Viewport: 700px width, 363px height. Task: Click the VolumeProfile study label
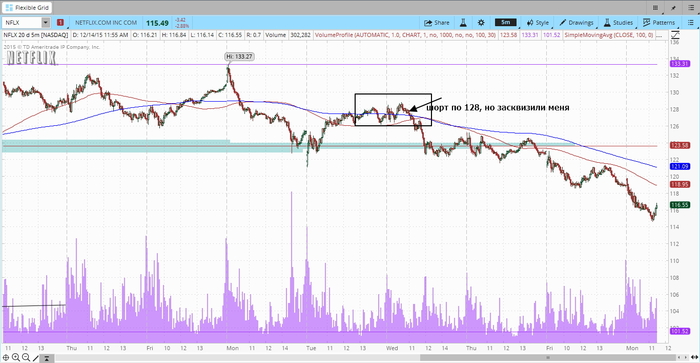[x=405, y=35]
